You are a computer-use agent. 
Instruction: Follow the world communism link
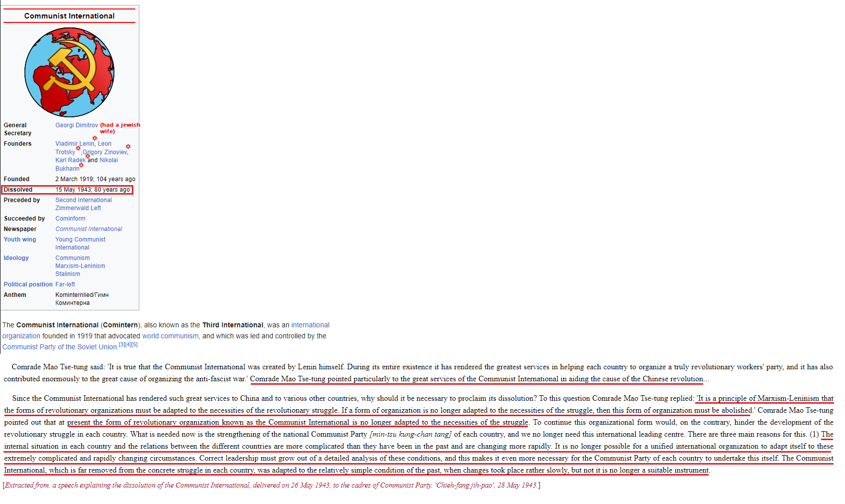click(x=170, y=336)
